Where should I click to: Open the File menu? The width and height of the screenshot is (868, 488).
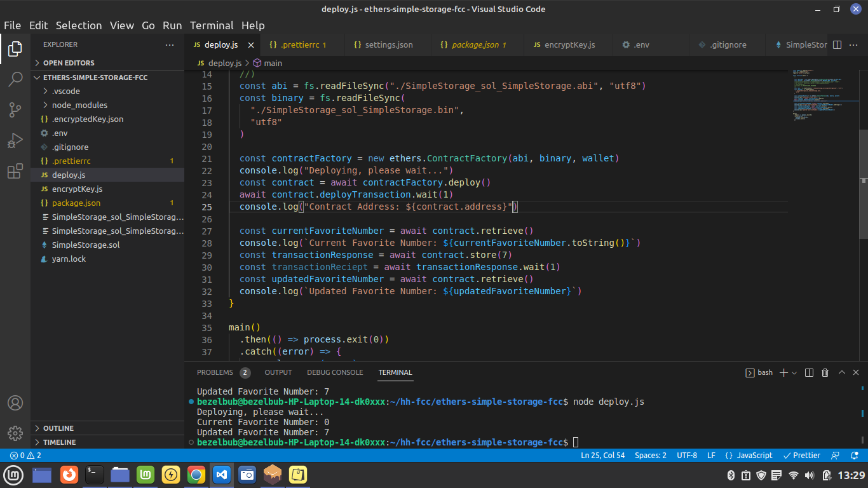click(x=13, y=25)
